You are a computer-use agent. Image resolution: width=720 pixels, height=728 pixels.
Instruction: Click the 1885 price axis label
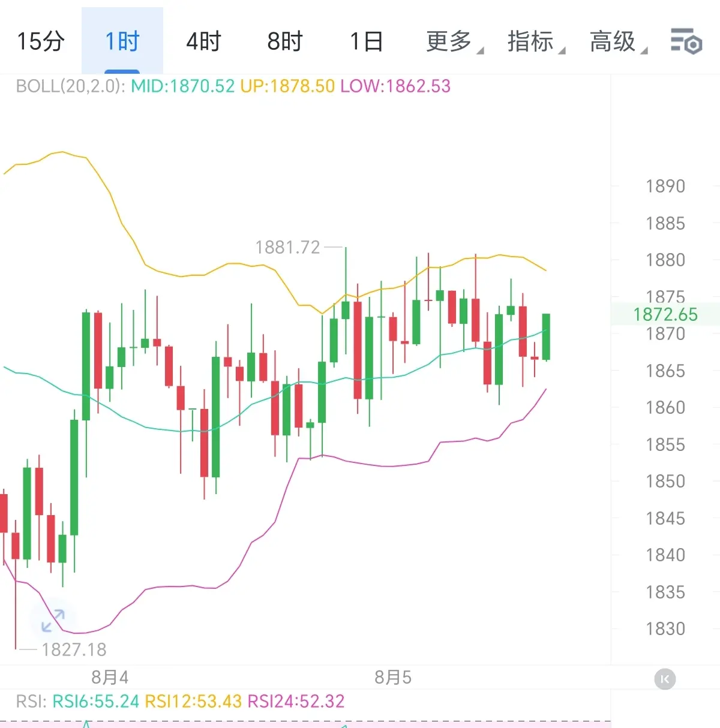coord(665,224)
